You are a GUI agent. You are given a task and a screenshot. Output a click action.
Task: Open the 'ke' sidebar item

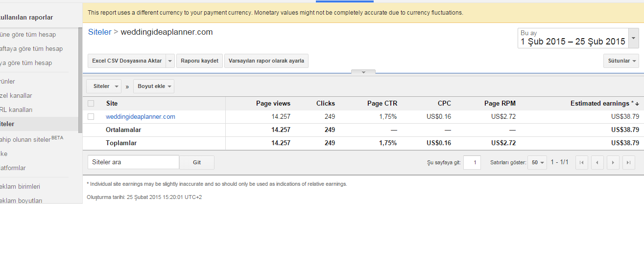coord(4,154)
